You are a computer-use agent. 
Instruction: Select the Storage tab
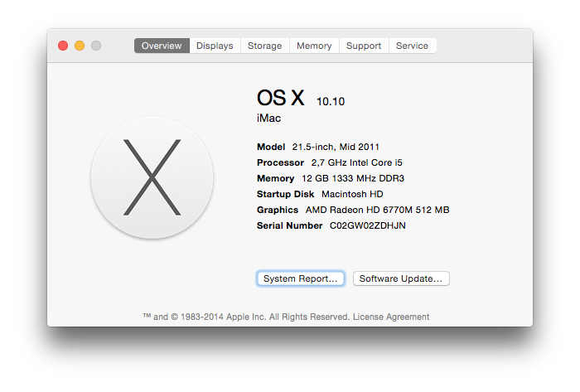(265, 46)
